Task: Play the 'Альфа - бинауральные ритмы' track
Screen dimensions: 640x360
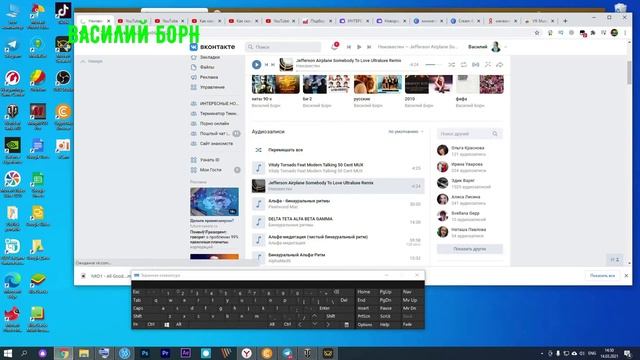Action: (338, 204)
